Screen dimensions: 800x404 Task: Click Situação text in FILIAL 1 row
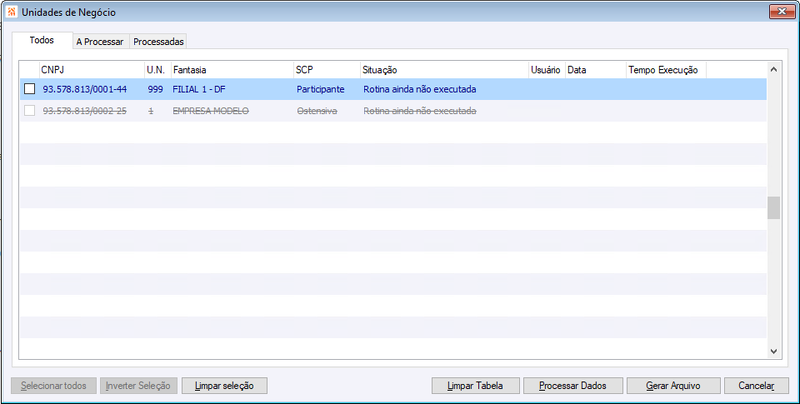point(420,89)
